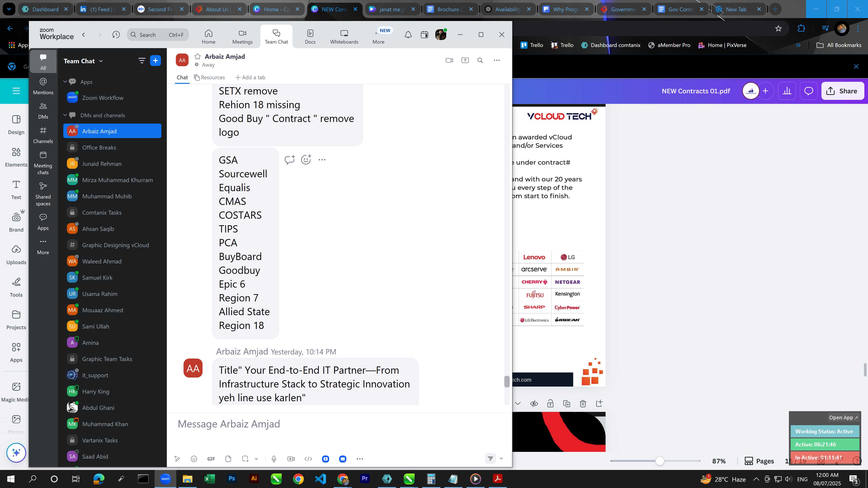
Task: Start video call with Arbaiz Amjad
Action: click(x=449, y=60)
